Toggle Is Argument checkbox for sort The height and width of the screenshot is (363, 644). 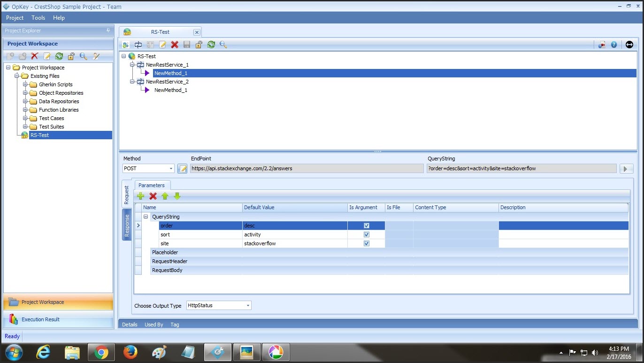click(x=367, y=234)
